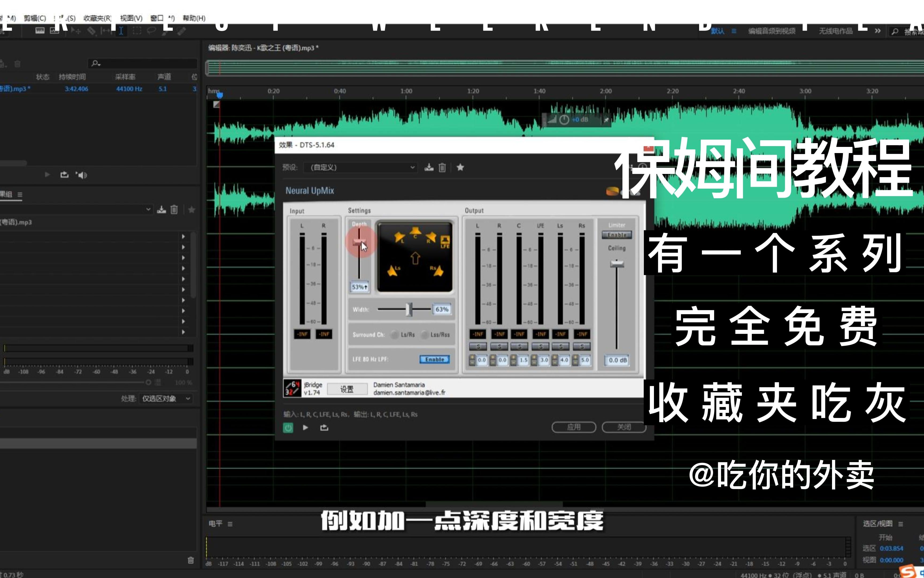
Task: Click the 1:00 mark on the timeline ruler
Action: [x=406, y=91]
